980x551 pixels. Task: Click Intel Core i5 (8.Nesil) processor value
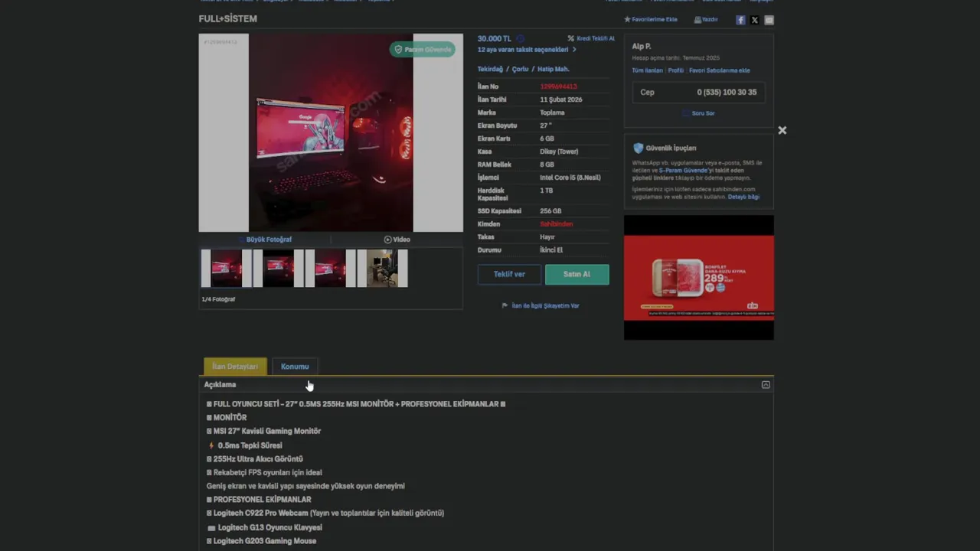click(x=570, y=178)
